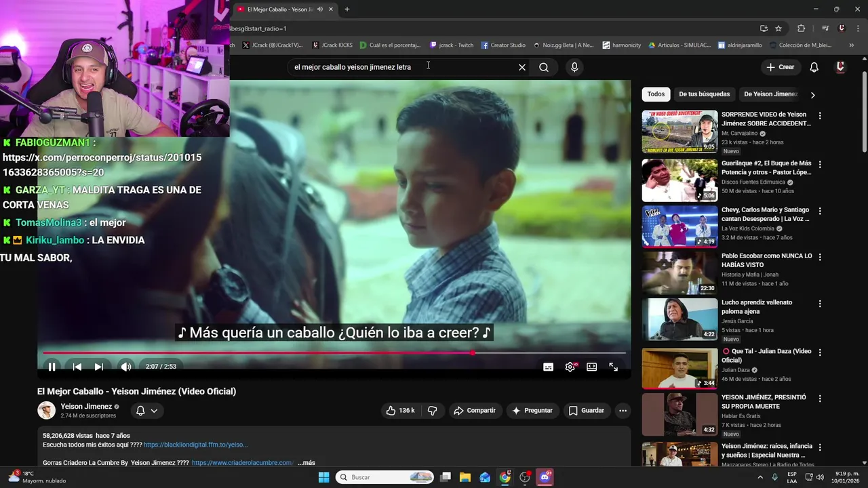This screenshot has width=868, height=488.
Task: Open the weather widget showing 18°C
Action: pos(37,477)
